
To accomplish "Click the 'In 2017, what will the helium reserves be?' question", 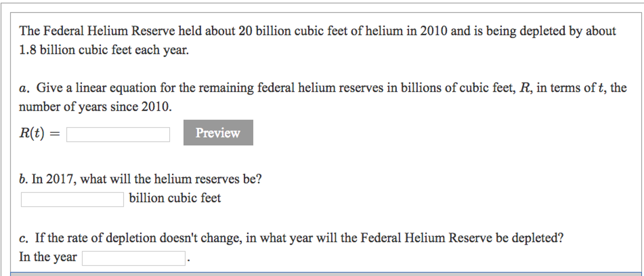I will pyautogui.click(x=147, y=179).
